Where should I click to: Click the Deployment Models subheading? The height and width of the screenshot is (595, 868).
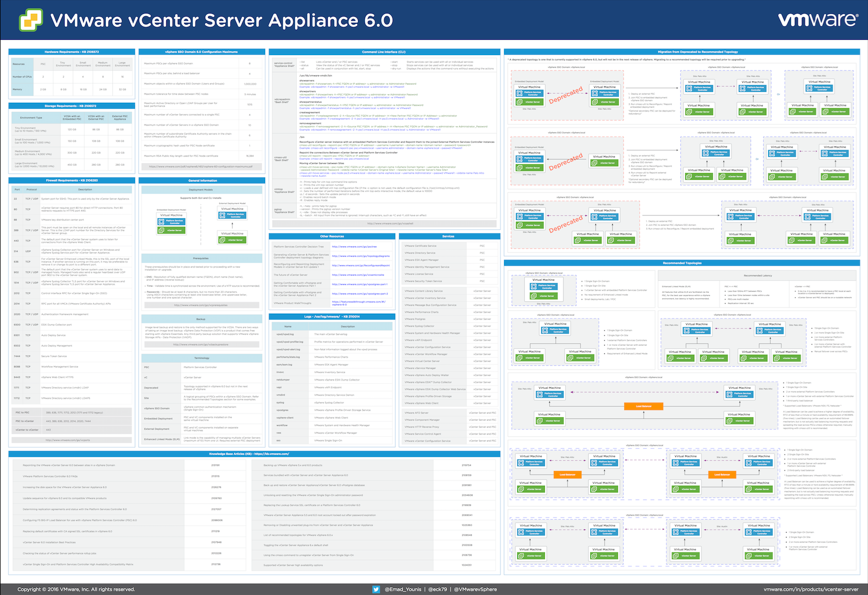pyautogui.click(x=201, y=190)
